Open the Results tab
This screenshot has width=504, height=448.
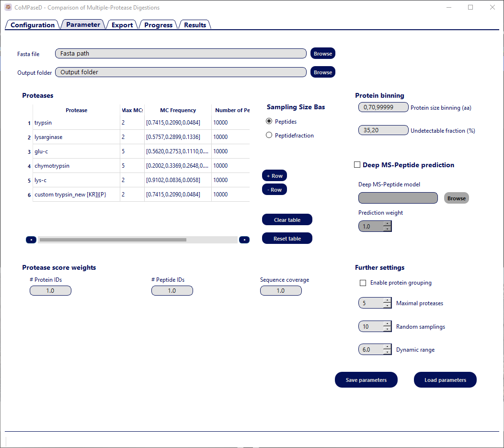195,25
